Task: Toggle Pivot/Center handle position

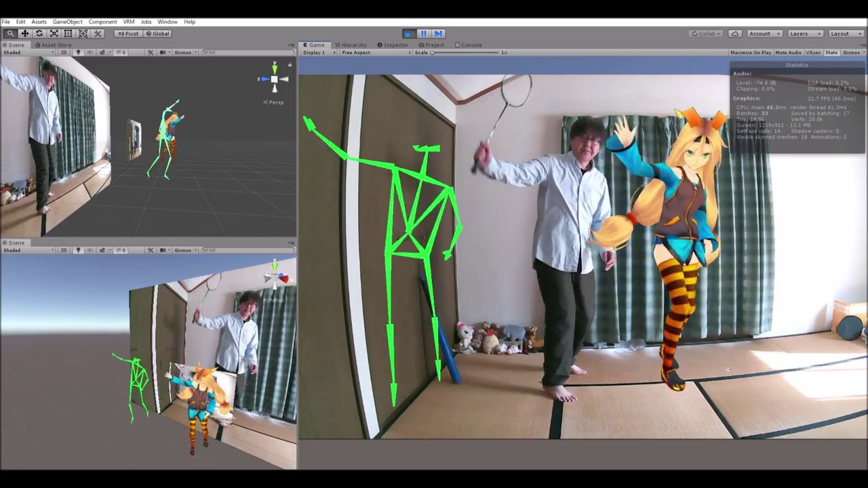Action: [x=127, y=33]
